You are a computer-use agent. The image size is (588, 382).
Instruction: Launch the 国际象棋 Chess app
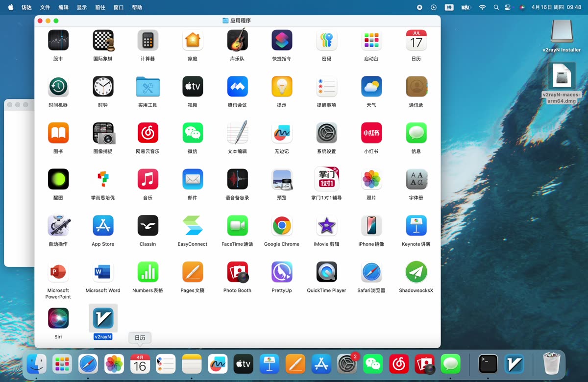tap(103, 40)
